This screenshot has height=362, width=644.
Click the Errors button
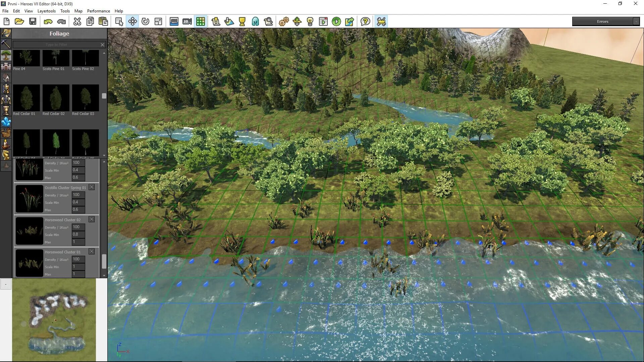[602, 21]
